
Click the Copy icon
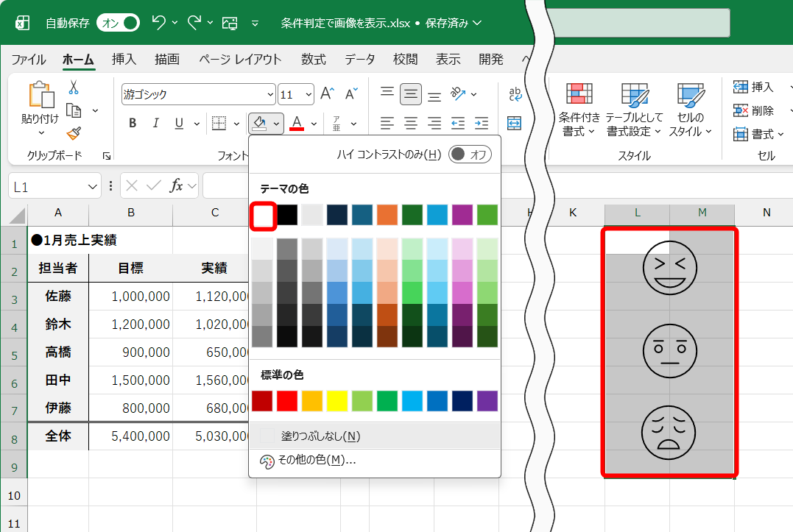click(74, 110)
